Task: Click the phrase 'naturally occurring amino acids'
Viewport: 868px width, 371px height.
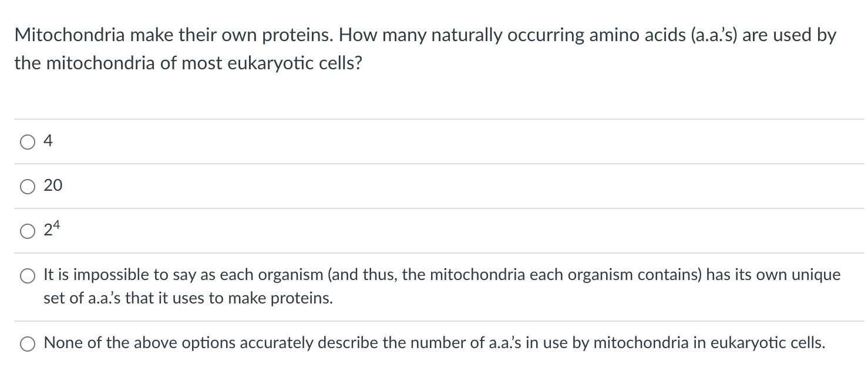Action: (x=550, y=35)
